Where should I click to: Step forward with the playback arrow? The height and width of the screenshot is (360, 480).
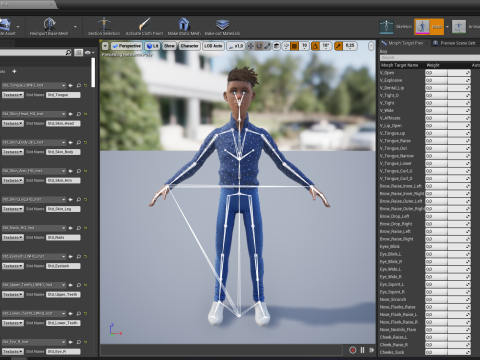click(x=371, y=350)
